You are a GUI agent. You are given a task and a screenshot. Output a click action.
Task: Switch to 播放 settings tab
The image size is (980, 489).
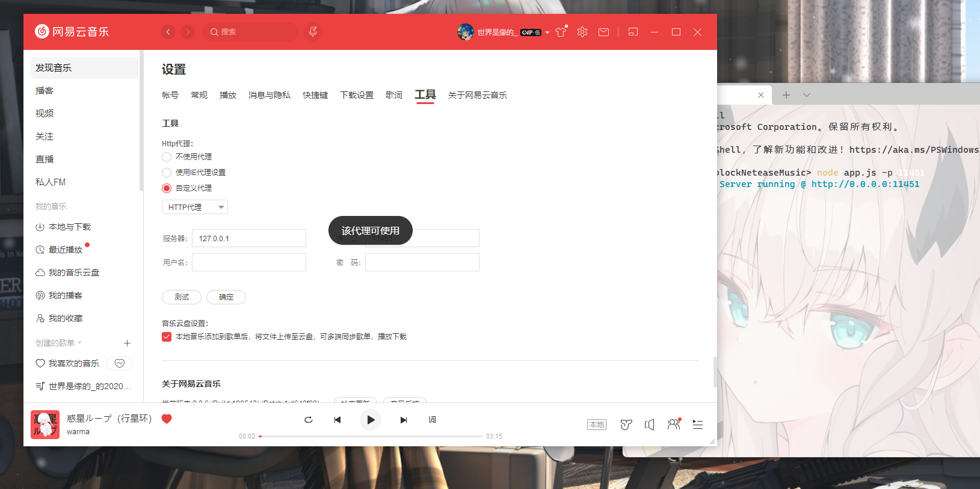(228, 95)
